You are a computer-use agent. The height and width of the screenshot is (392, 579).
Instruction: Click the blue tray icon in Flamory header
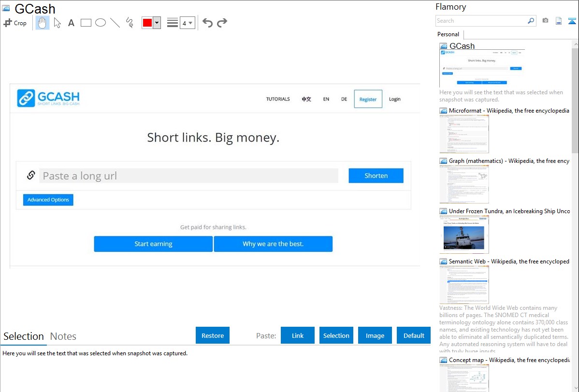coord(572,21)
